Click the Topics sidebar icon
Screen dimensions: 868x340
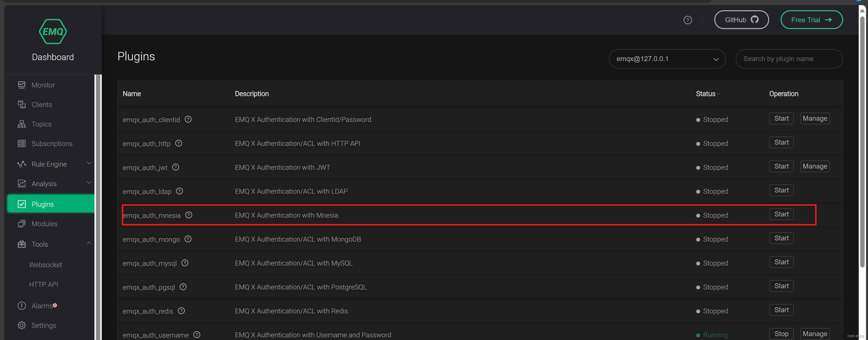pos(21,124)
